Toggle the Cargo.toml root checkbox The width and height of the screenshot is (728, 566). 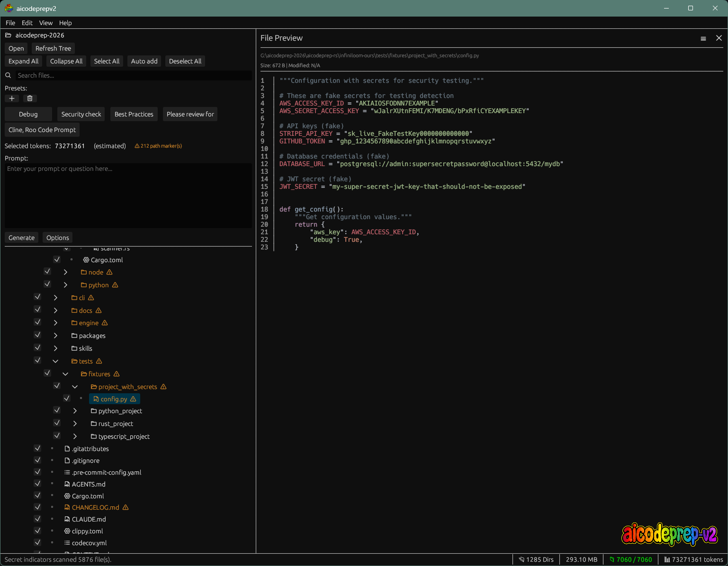tap(37, 495)
